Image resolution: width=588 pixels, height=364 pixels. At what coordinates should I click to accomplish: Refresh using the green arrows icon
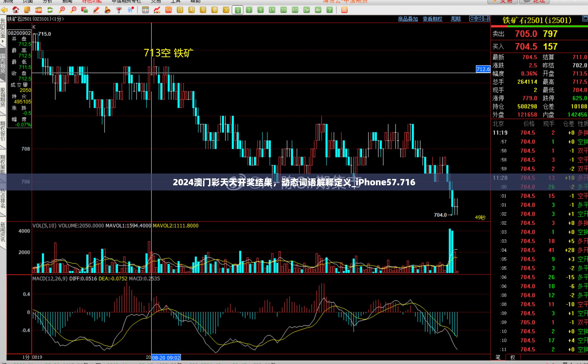coord(50,10)
